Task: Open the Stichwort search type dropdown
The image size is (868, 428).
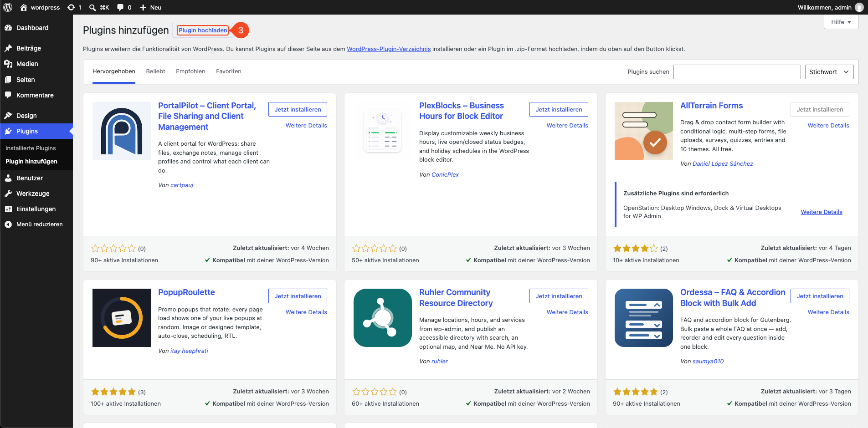Action: [829, 72]
